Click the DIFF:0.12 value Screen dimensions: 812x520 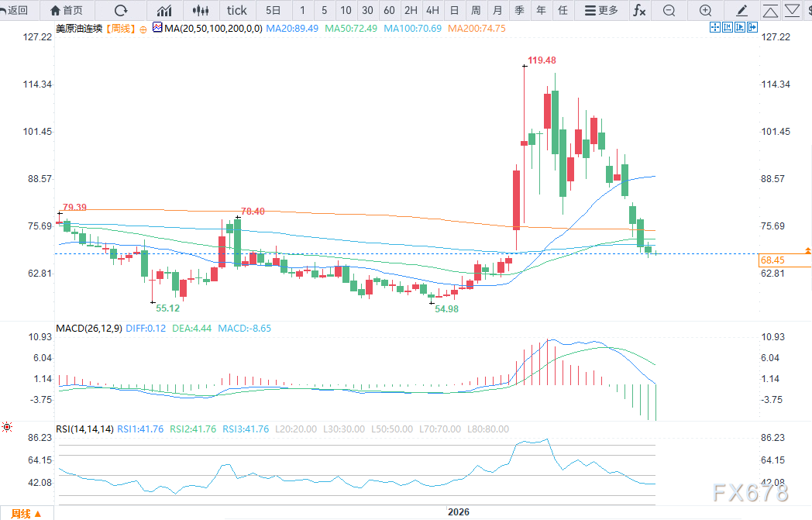[x=146, y=329]
